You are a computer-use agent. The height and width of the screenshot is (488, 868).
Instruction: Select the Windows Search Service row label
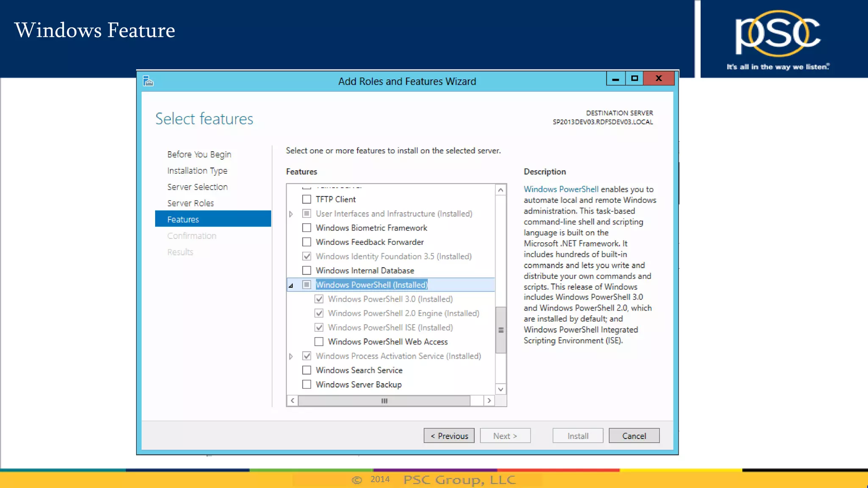359,370
